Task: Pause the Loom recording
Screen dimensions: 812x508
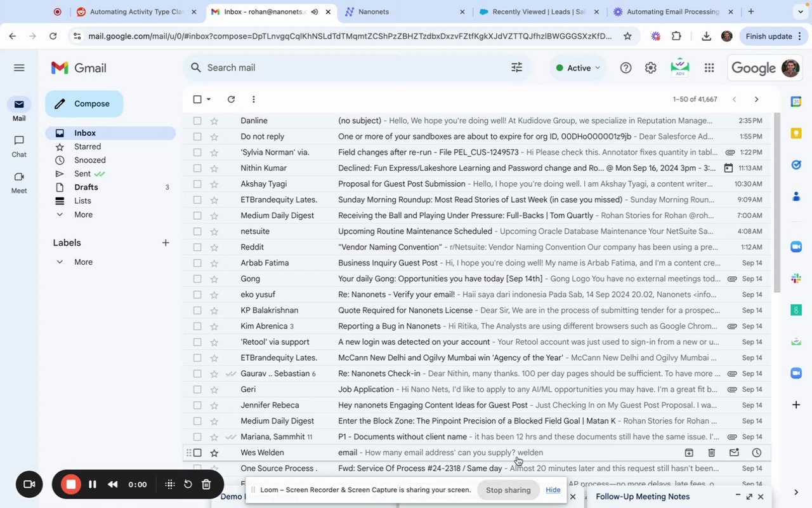Action: click(93, 485)
